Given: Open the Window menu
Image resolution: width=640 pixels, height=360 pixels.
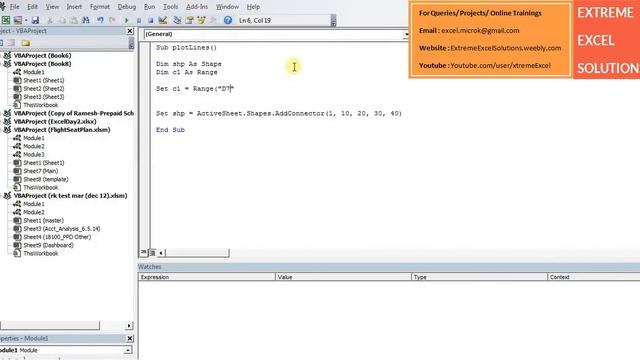Looking at the screenshot, I should pos(227,7).
